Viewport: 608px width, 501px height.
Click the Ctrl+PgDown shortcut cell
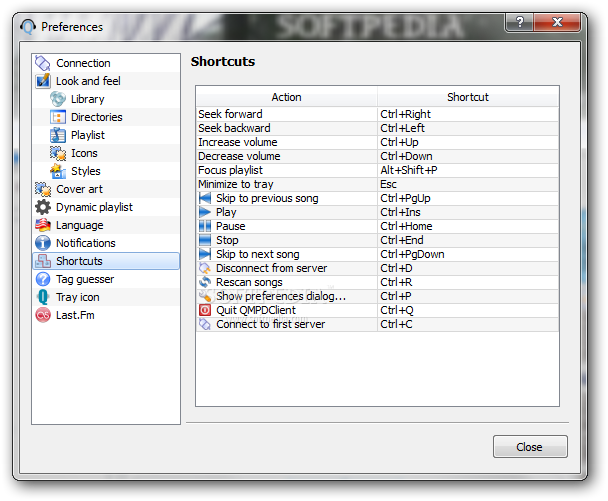(x=468, y=254)
